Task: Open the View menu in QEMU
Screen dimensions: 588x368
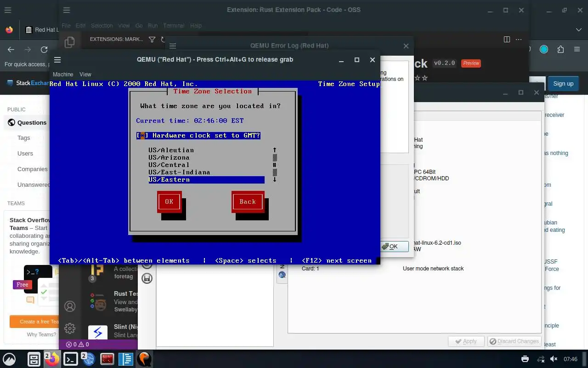Action: pos(85,74)
